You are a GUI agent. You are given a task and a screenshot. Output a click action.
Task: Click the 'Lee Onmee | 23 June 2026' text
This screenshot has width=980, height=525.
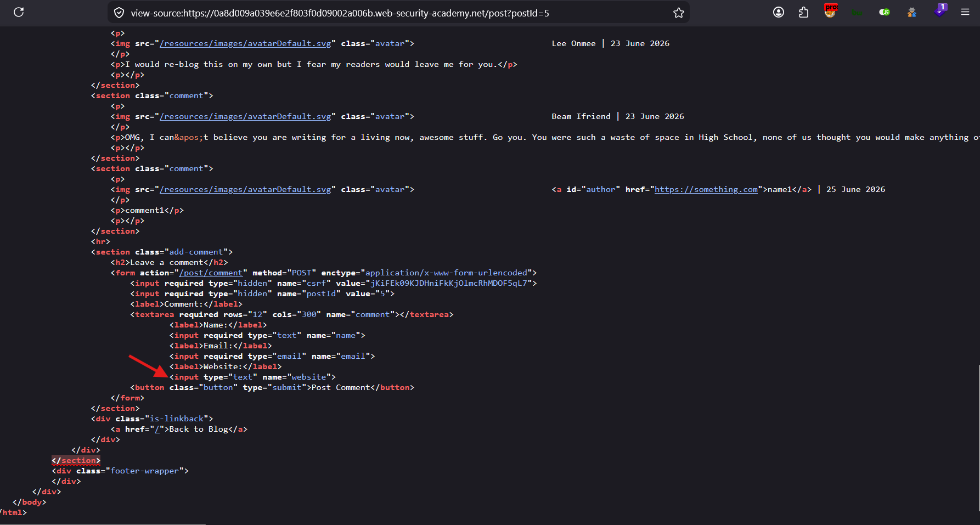[x=611, y=43]
